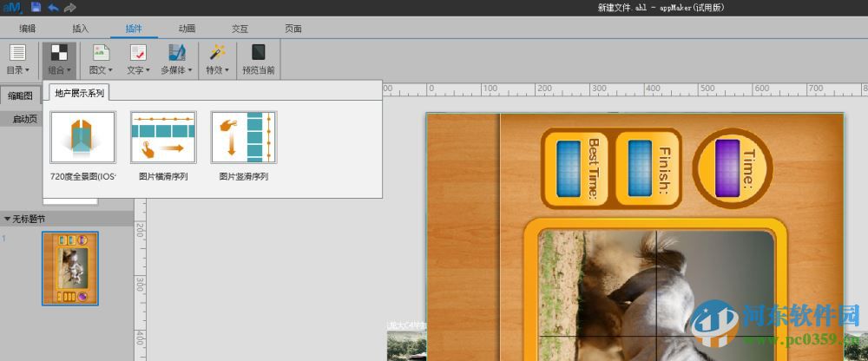Click the Finish: blue display on canvas

[640, 169]
